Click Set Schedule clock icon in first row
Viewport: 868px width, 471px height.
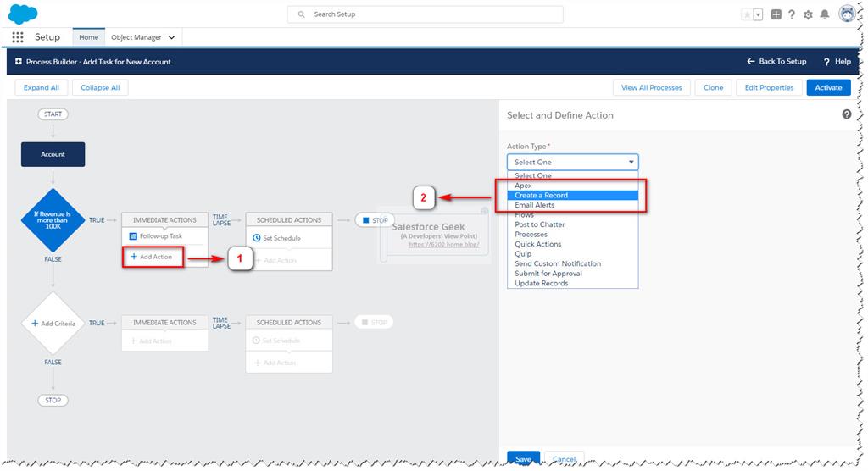click(256, 238)
